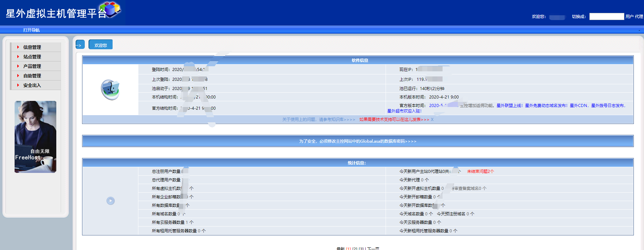Click the round play icon in statistics panel
644x250 pixels.
pyautogui.click(x=111, y=201)
